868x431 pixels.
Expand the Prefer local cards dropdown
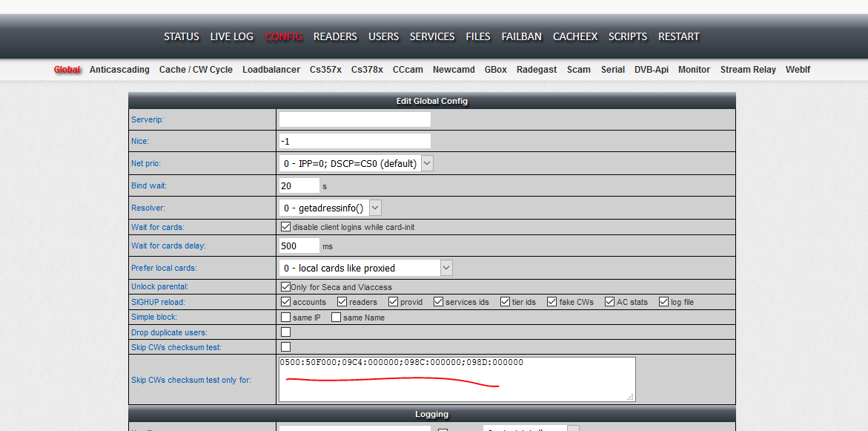pos(365,268)
